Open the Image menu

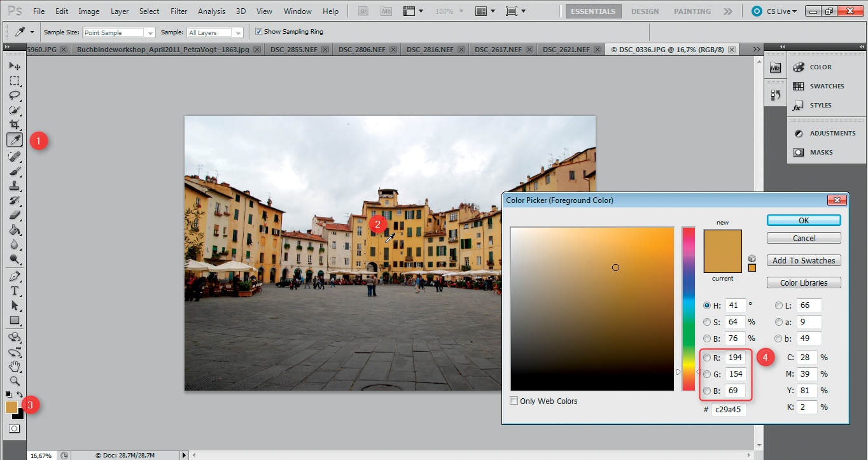tap(88, 11)
